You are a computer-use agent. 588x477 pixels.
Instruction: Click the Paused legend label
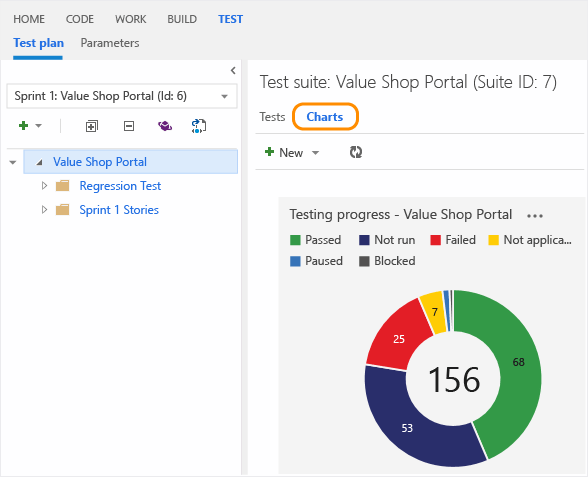coord(324,261)
